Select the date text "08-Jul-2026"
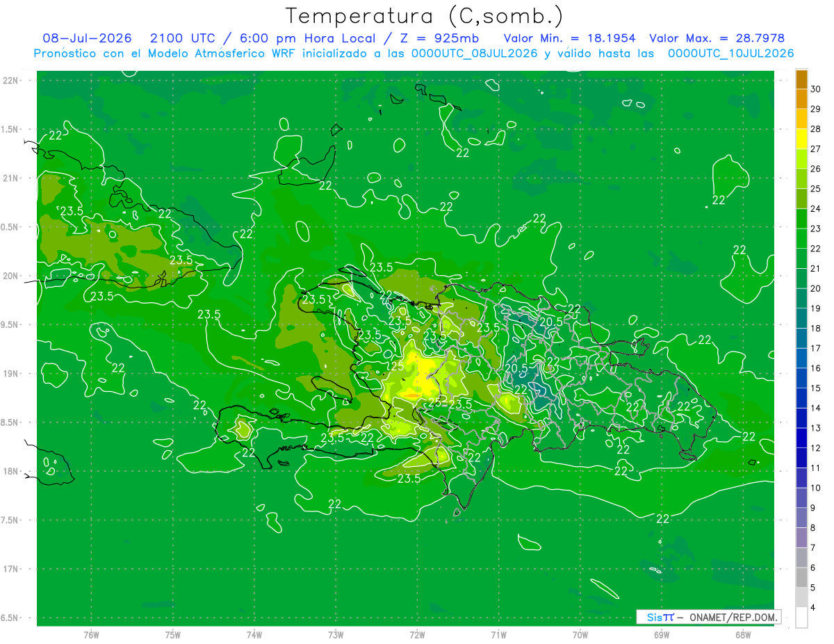 point(87,38)
